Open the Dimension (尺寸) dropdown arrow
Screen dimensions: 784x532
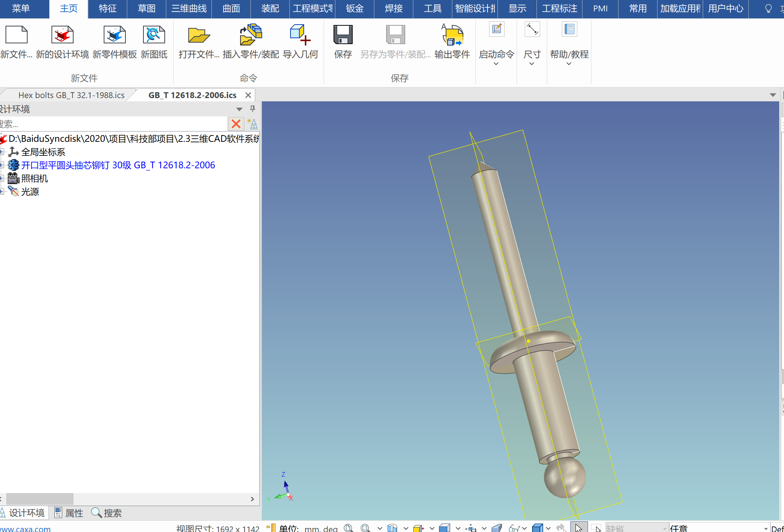point(532,64)
